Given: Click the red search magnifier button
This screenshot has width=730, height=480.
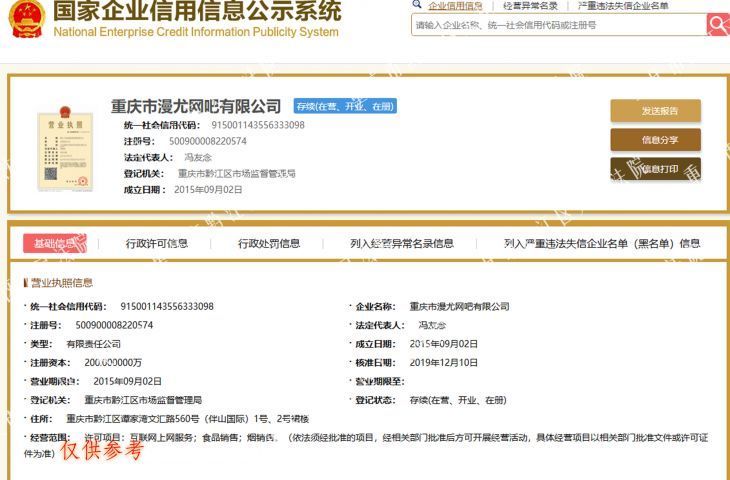Looking at the screenshot, I should [x=718, y=24].
